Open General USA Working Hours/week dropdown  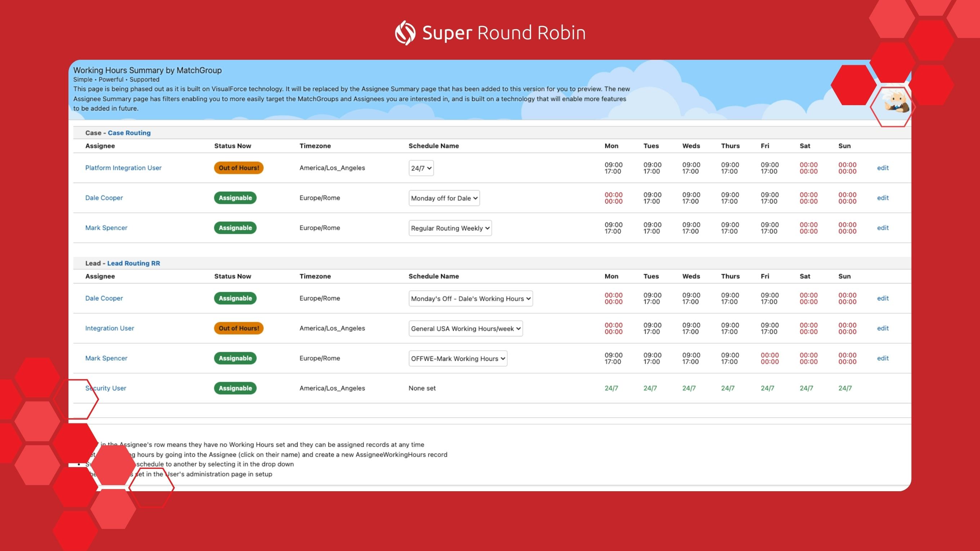coord(465,328)
